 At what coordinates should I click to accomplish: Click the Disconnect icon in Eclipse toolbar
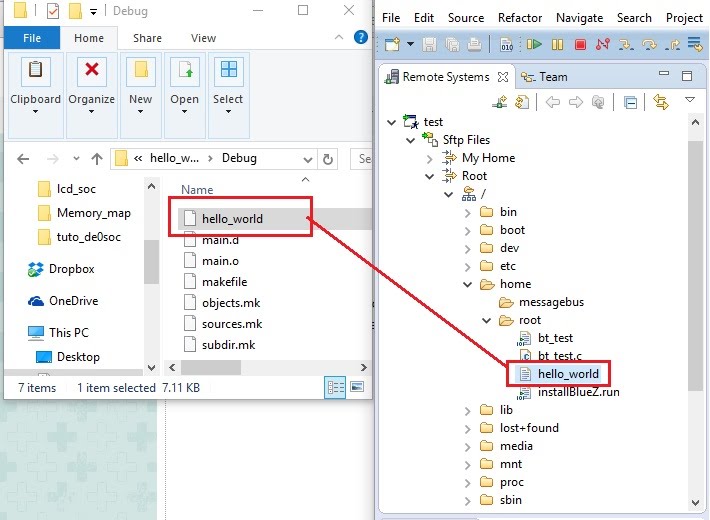603,44
